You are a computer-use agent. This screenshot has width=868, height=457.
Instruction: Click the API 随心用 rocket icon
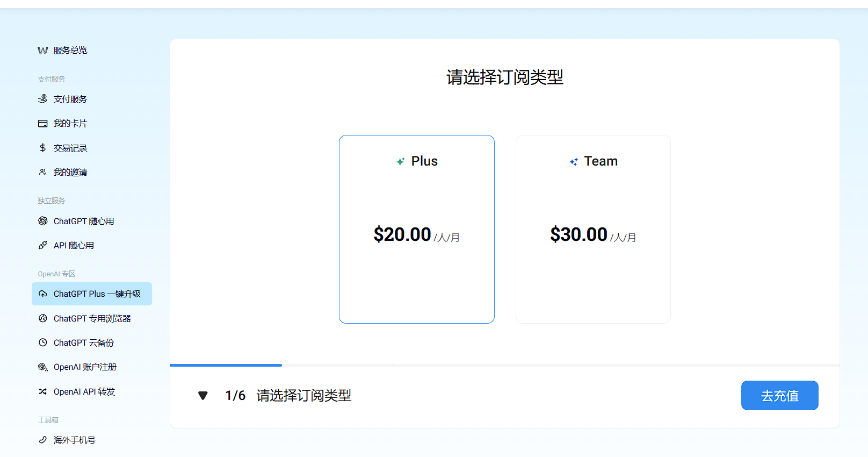(x=43, y=245)
